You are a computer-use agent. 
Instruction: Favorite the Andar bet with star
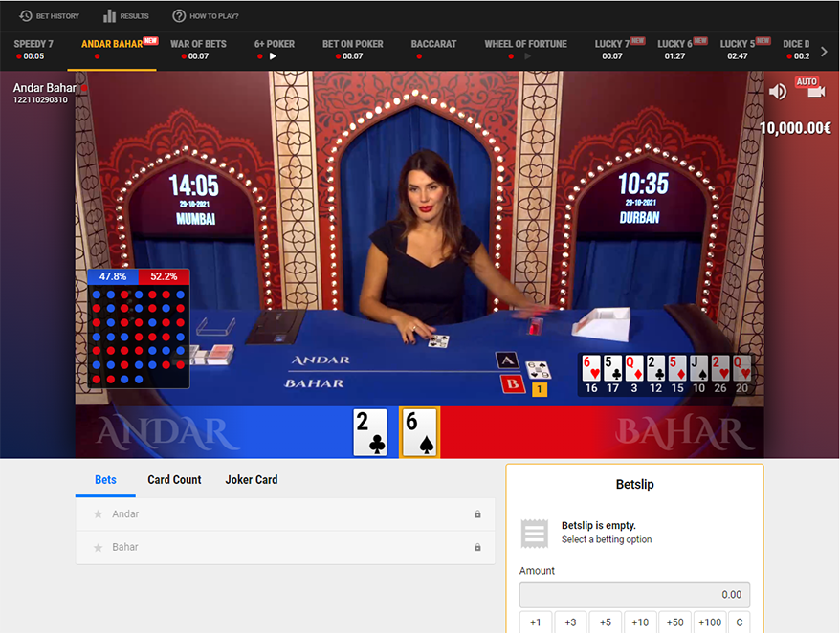[x=98, y=514]
